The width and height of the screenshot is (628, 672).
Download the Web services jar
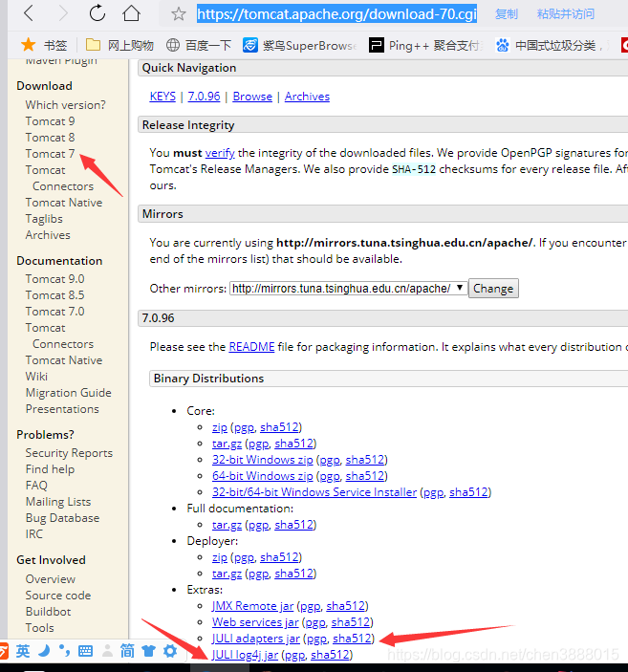point(255,622)
